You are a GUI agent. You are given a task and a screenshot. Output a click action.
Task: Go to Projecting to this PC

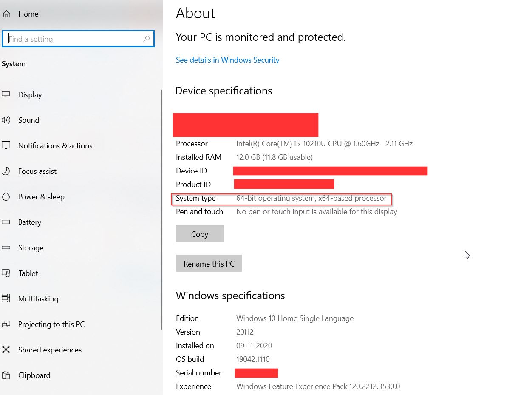(x=51, y=324)
